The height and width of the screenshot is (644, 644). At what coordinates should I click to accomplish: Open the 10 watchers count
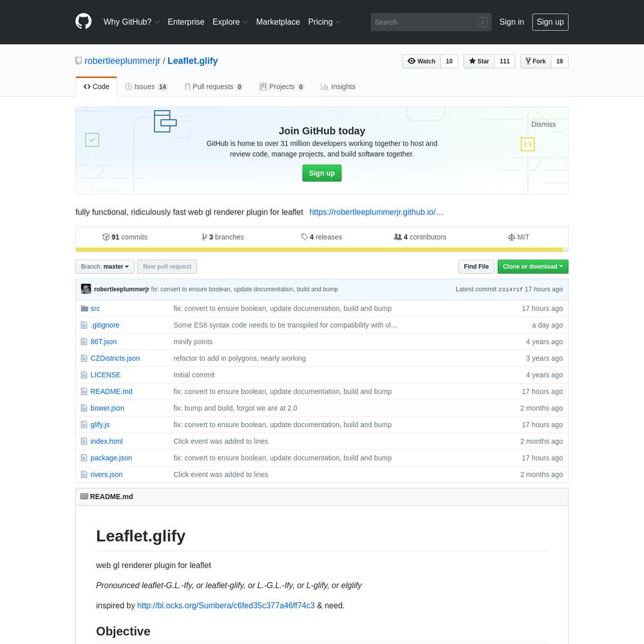[x=449, y=61]
